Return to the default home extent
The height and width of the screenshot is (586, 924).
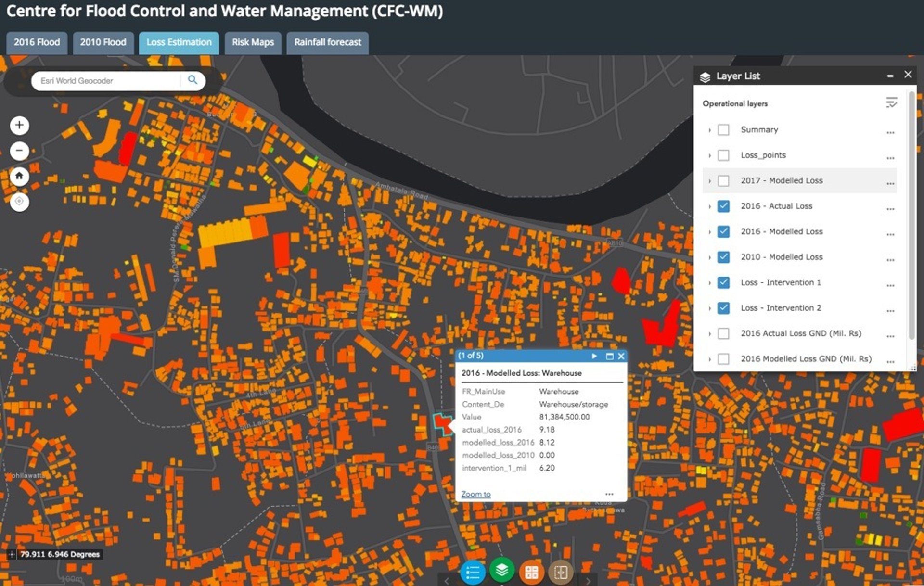[19, 176]
